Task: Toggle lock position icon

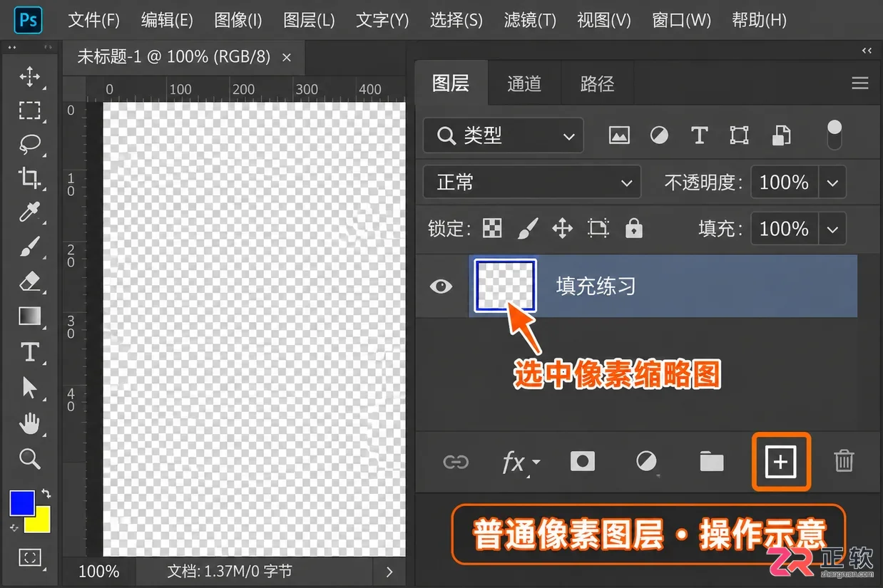Action: click(x=563, y=228)
